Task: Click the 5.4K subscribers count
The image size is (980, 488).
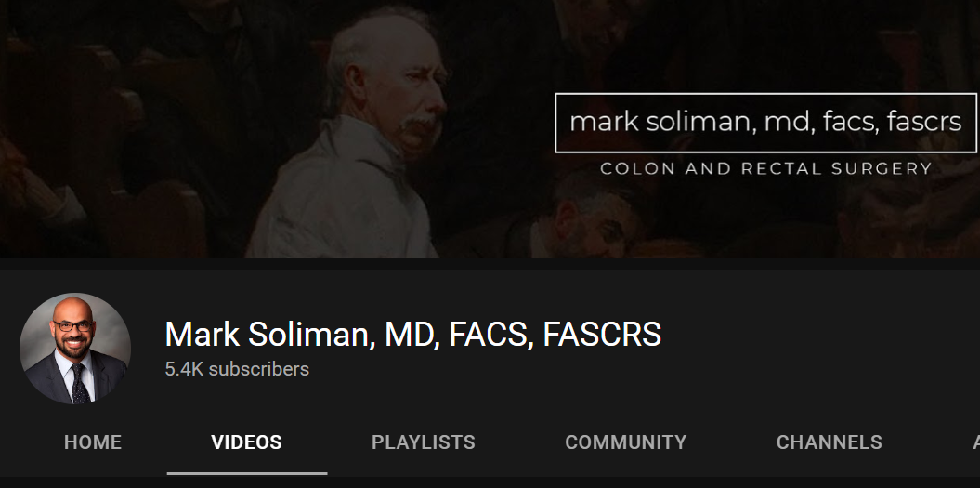Action: tap(237, 369)
